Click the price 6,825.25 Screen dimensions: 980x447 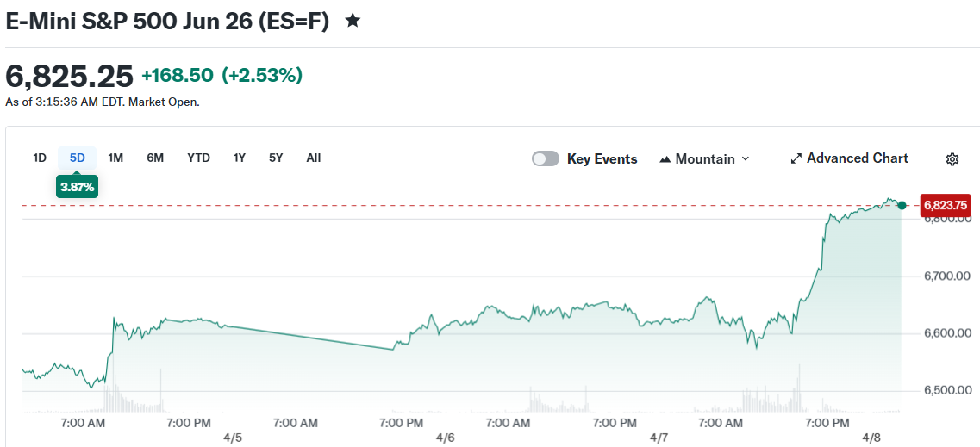point(69,76)
